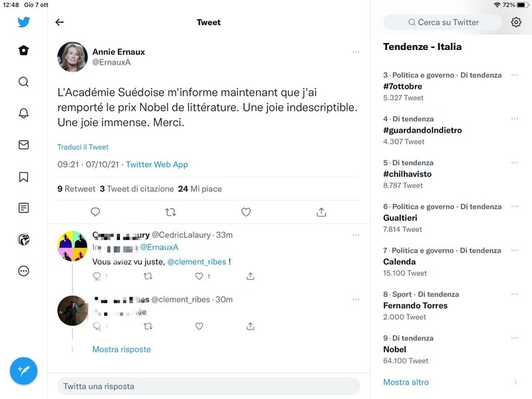The image size is (532, 399).
Task: Open options for the #7ottobre trend
Action: 515,75
